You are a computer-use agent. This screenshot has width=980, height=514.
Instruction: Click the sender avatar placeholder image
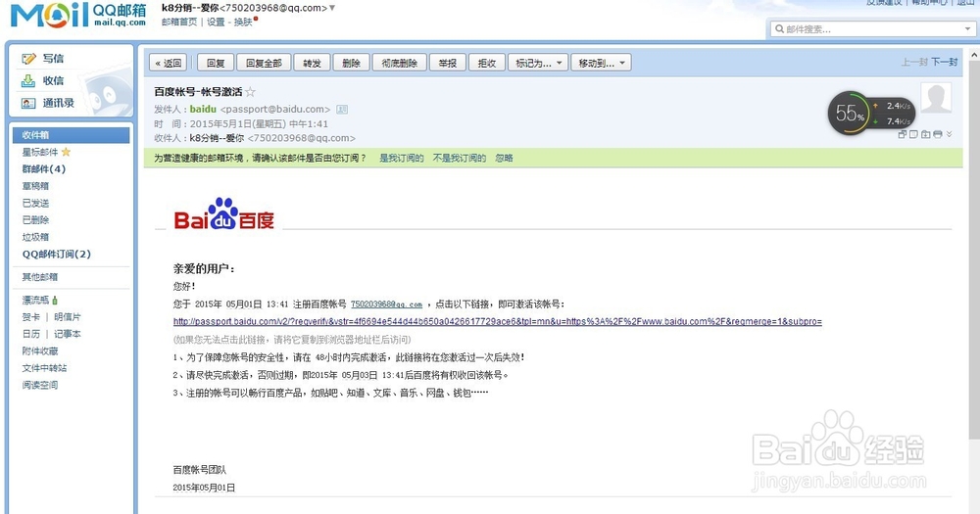point(936,98)
